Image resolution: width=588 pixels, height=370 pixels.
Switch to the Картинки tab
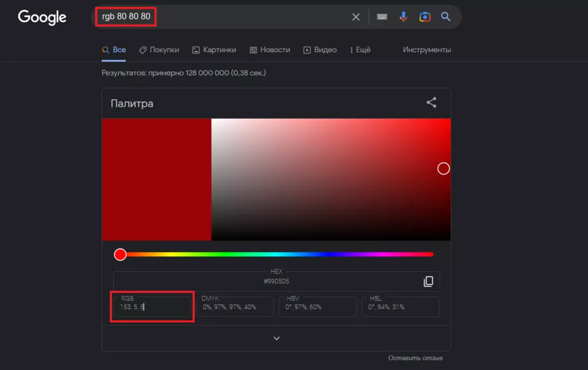coord(214,50)
